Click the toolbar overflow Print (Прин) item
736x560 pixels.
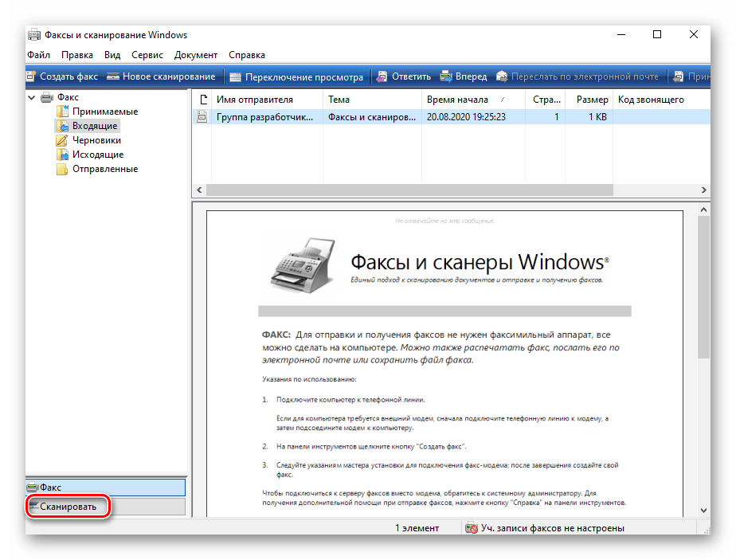[691, 76]
